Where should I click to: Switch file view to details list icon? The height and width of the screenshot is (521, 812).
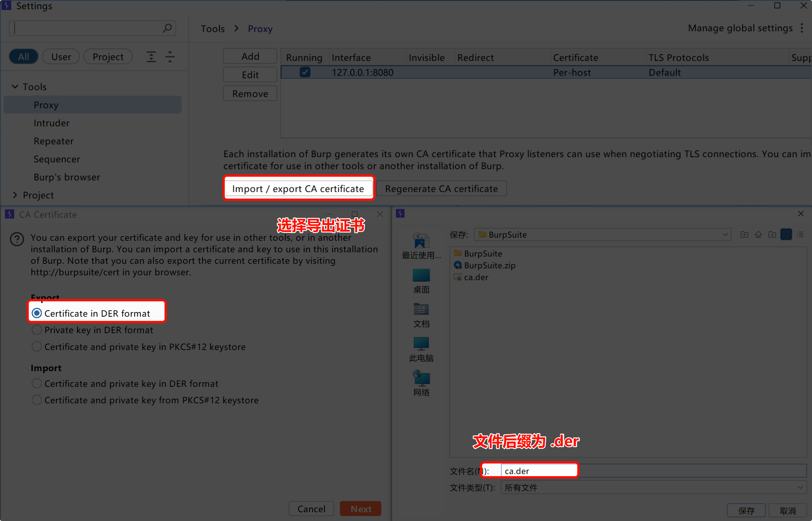[800, 235]
